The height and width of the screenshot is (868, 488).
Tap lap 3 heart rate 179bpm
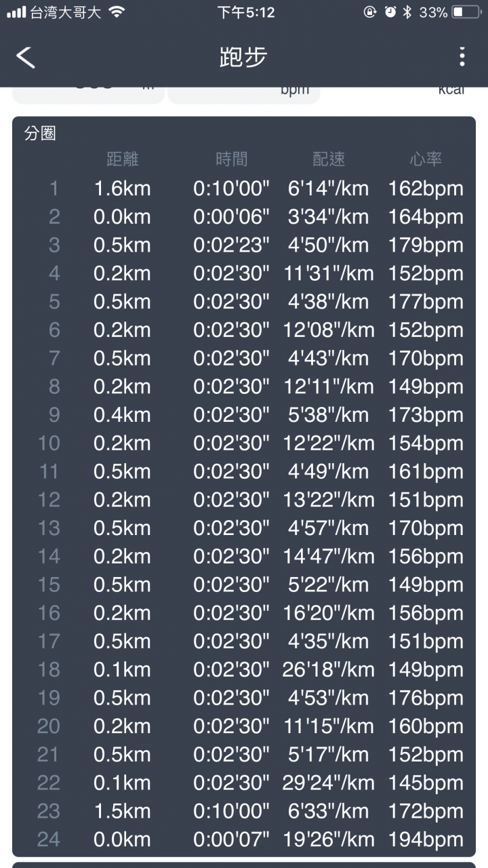[426, 245]
